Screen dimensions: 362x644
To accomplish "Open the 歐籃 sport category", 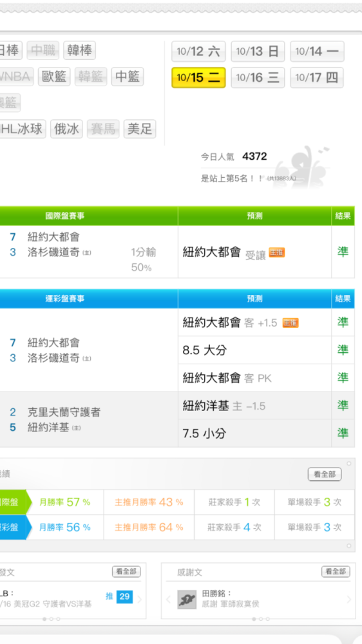I will (x=54, y=77).
